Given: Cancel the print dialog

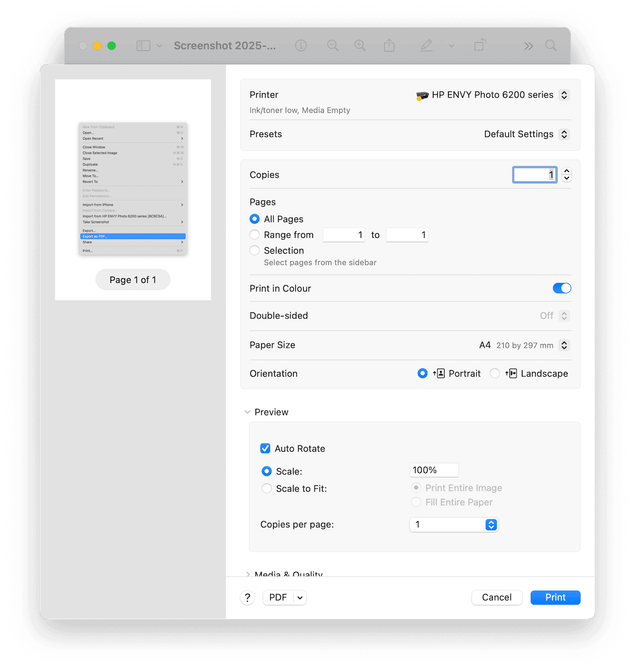Looking at the screenshot, I should pos(497,598).
